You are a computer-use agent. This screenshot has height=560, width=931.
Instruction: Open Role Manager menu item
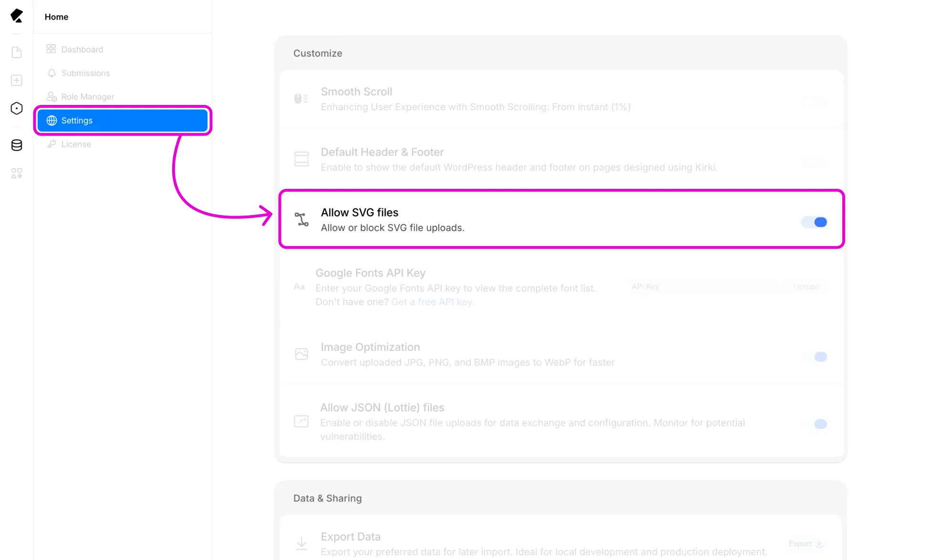pos(123,97)
